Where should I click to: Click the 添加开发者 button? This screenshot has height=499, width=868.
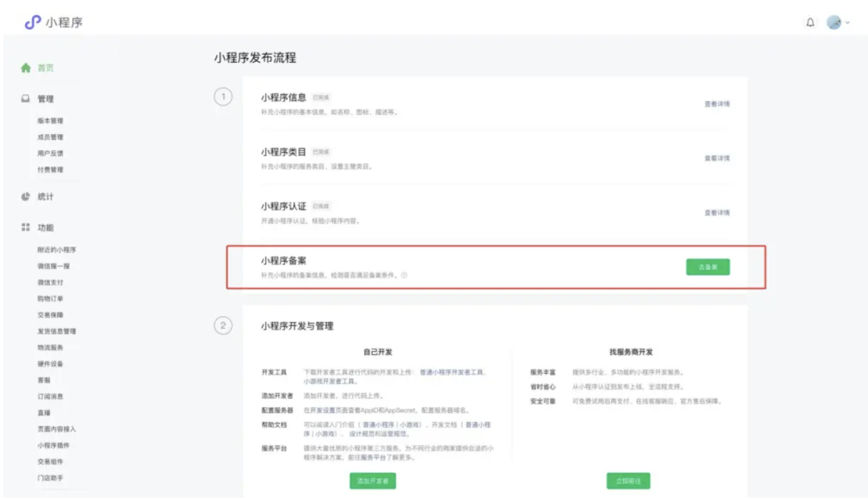(x=371, y=481)
